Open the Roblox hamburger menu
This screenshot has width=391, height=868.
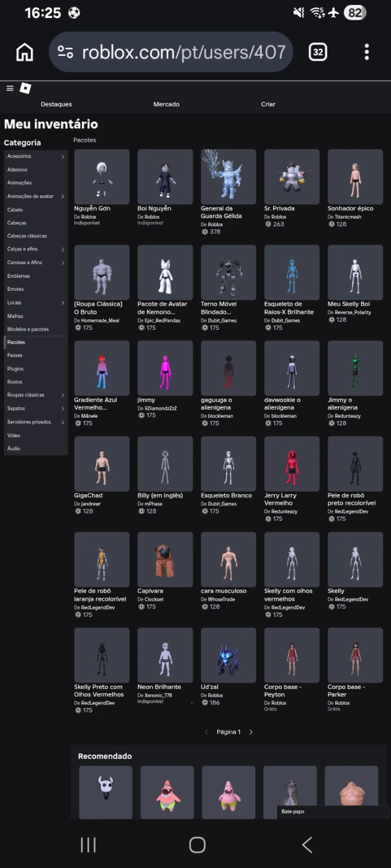[10, 88]
